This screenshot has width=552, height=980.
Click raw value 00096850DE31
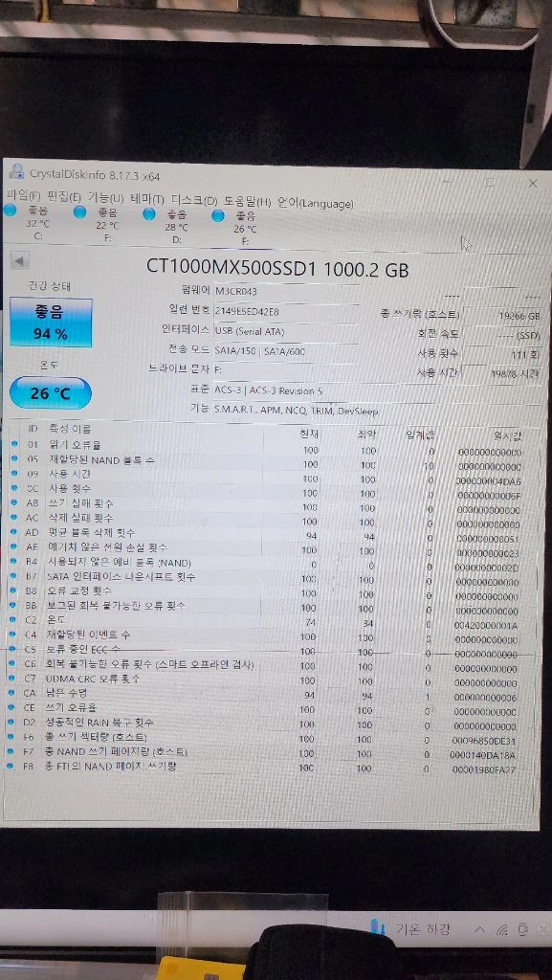(485, 742)
